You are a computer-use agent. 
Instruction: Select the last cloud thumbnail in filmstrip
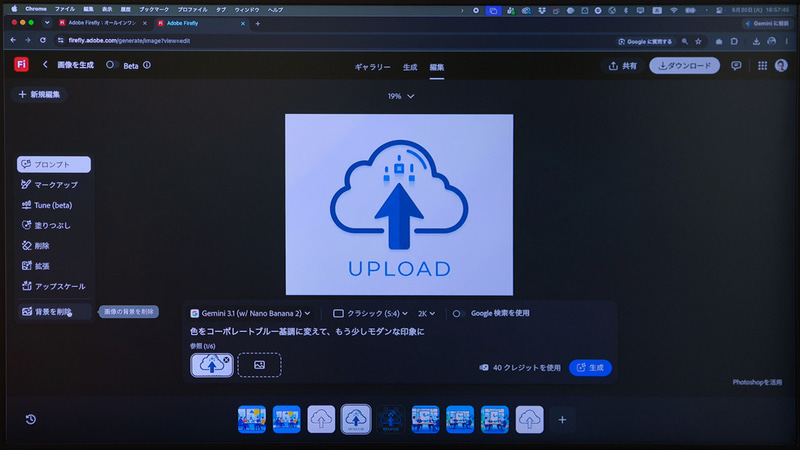click(530, 419)
